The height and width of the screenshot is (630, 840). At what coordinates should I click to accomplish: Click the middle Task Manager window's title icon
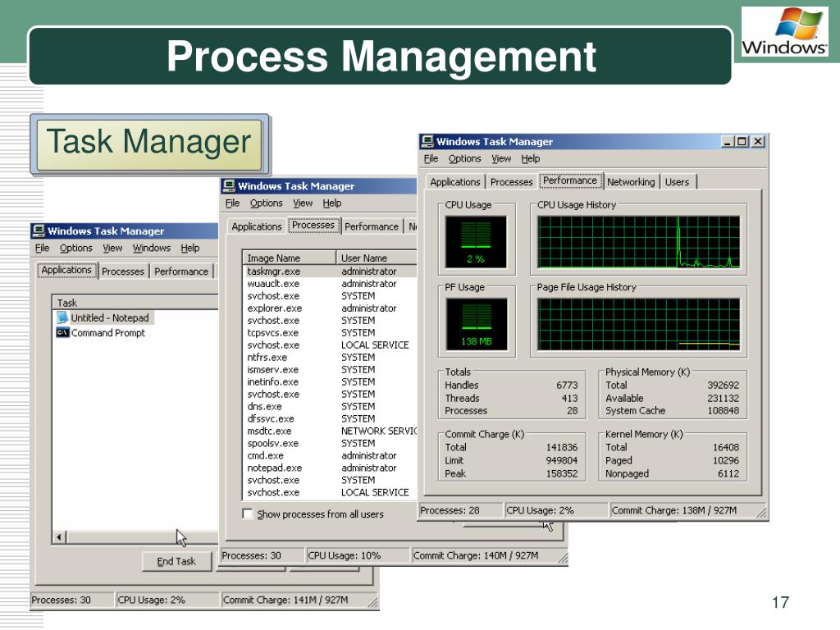click(x=229, y=186)
